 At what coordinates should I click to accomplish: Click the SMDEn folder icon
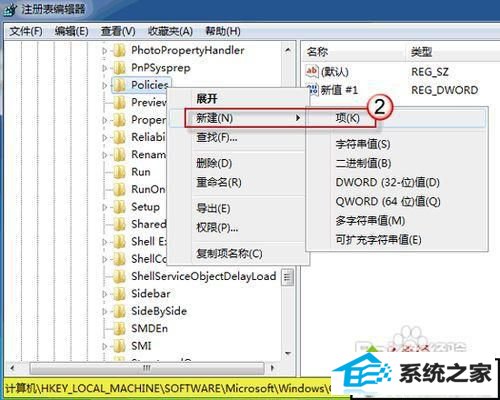click(x=119, y=329)
